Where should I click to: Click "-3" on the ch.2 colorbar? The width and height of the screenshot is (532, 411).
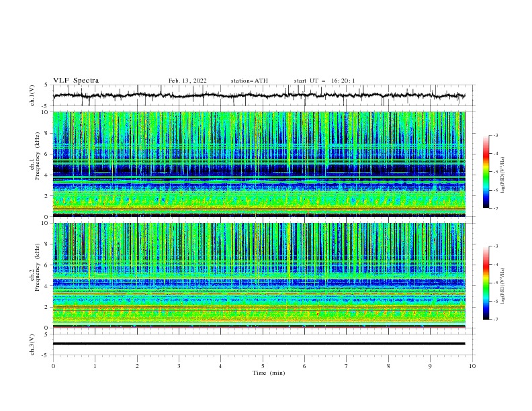495,246
